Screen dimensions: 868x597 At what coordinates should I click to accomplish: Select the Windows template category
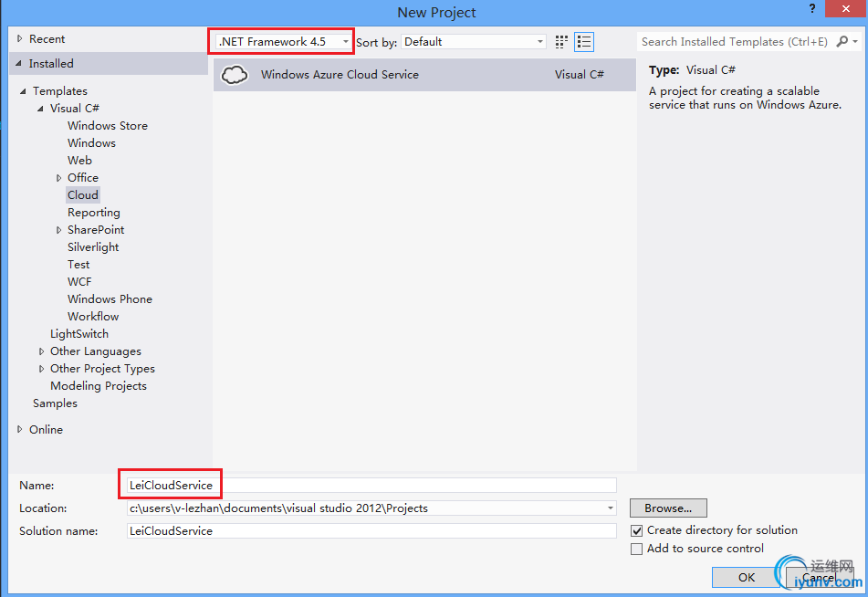tap(91, 143)
